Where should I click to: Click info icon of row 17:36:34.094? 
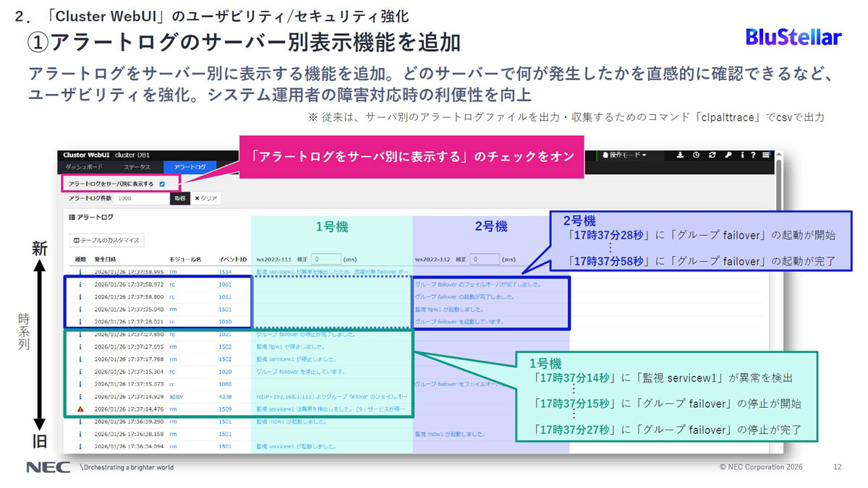click(x=80, y=446)
